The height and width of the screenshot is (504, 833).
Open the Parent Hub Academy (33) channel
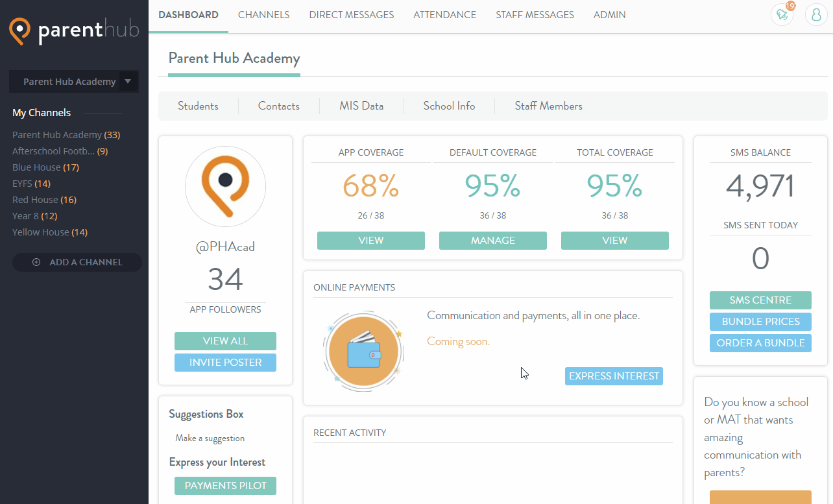66,135
